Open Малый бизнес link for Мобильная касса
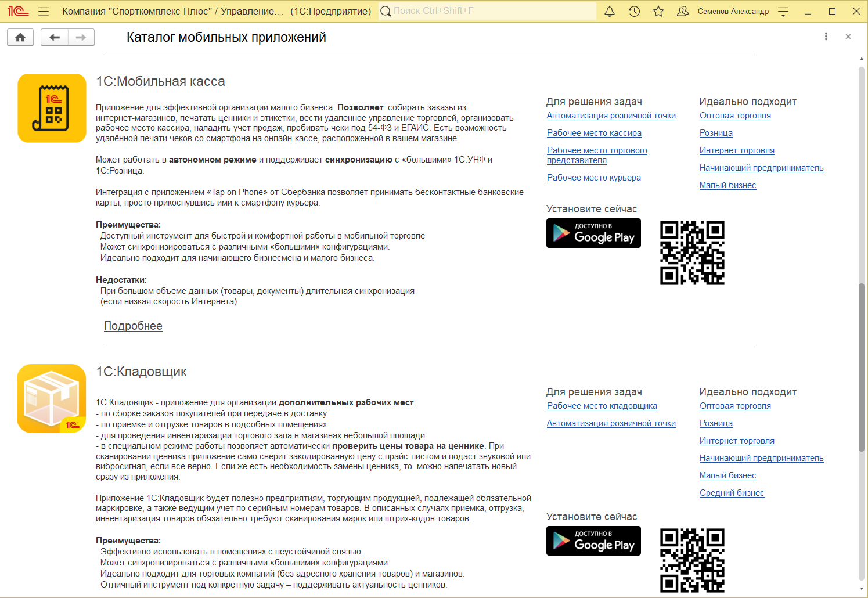The height and width of the screenshot is (598, 868). [727, 185]
